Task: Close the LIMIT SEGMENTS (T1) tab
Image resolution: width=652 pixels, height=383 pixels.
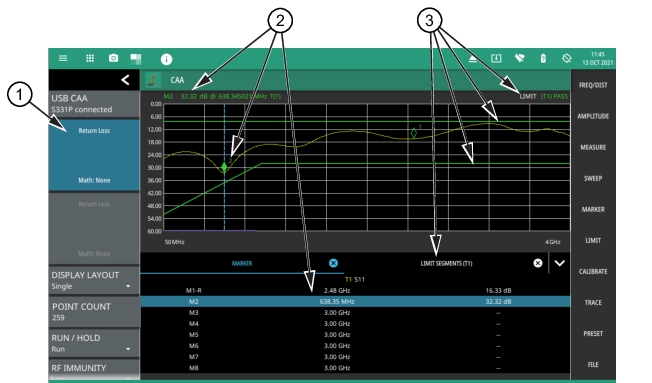Action: click(538, 263)
